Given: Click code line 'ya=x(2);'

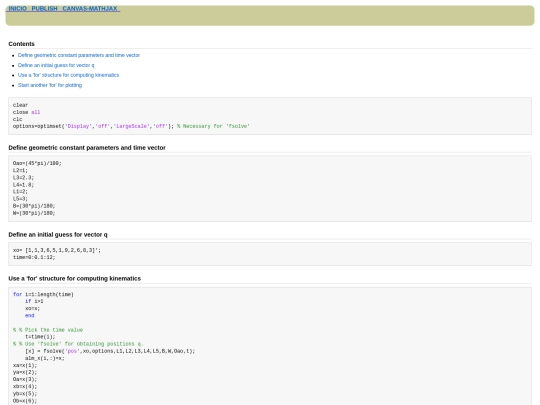Looking at the screenshot, I should pyautogui.click(x=25, y=372).
